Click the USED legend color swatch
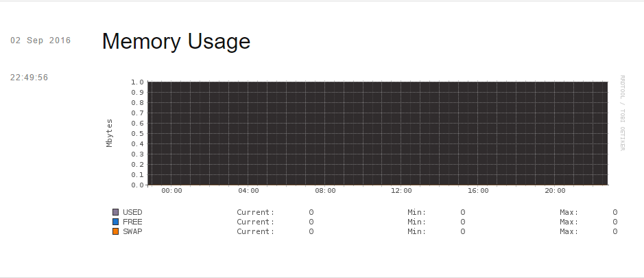644x278 pixels. tap(115, 212)
